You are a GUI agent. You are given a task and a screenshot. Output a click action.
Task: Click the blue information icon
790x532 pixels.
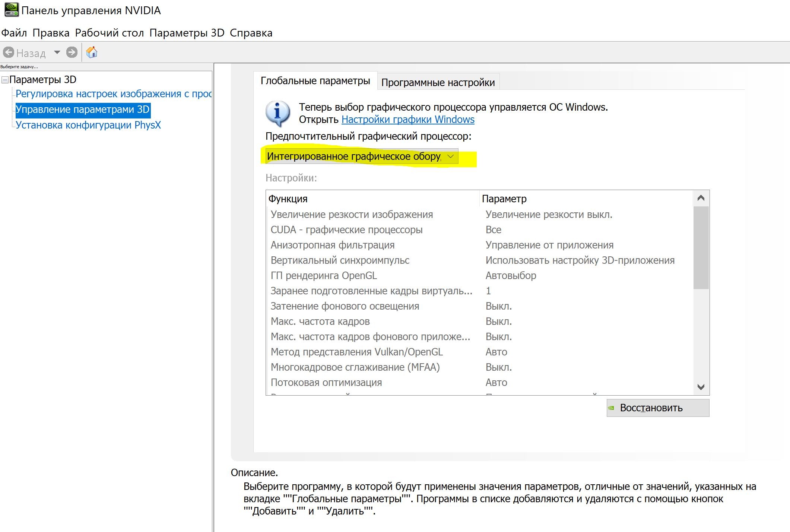coord(277,113)
